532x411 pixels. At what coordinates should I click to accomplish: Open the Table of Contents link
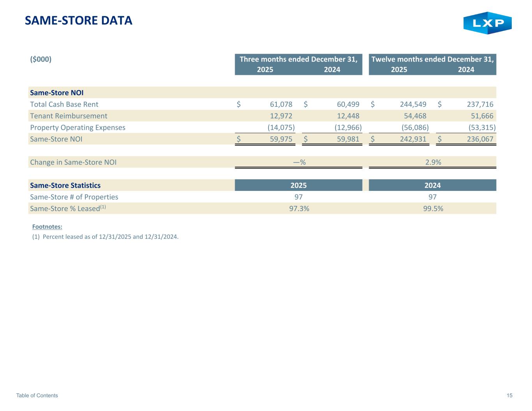point(37,395)
